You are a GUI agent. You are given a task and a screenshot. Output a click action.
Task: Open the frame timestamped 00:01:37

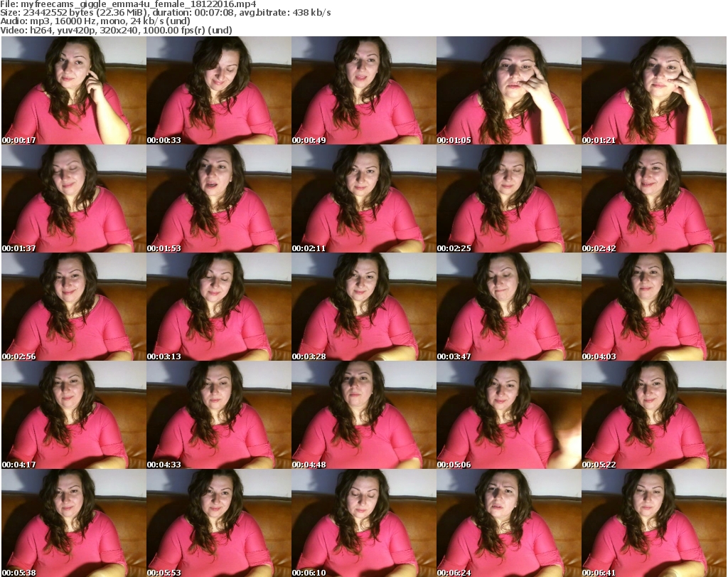coord(73,198)
